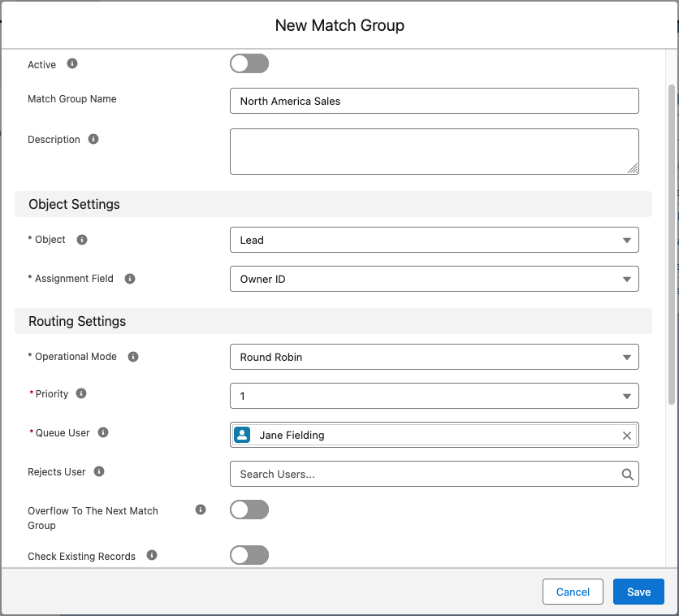Enable the Active toggle
679x616 pixels.
[x=249, y=63]
